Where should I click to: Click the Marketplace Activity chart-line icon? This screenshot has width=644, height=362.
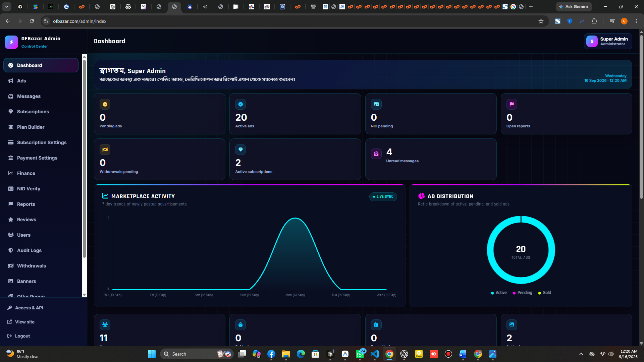105,196
